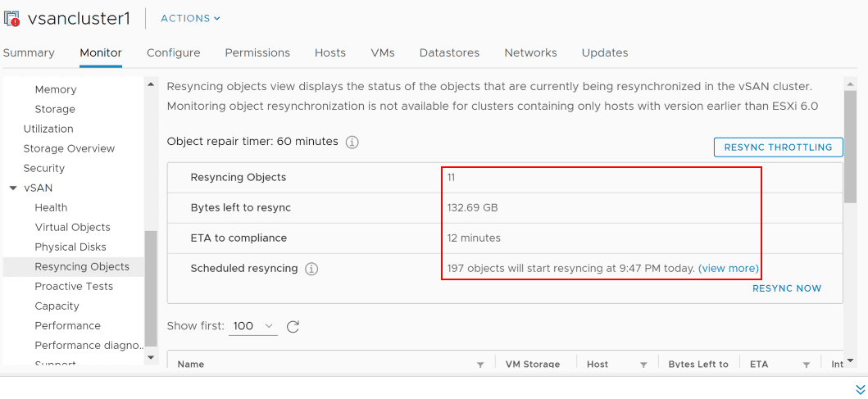The image size is (868, 399).
Task: Refresh the resyncing objects list
Action: click(293, 326)
